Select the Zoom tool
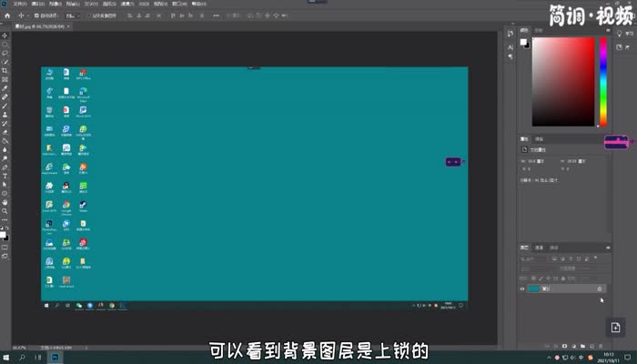 5,211
